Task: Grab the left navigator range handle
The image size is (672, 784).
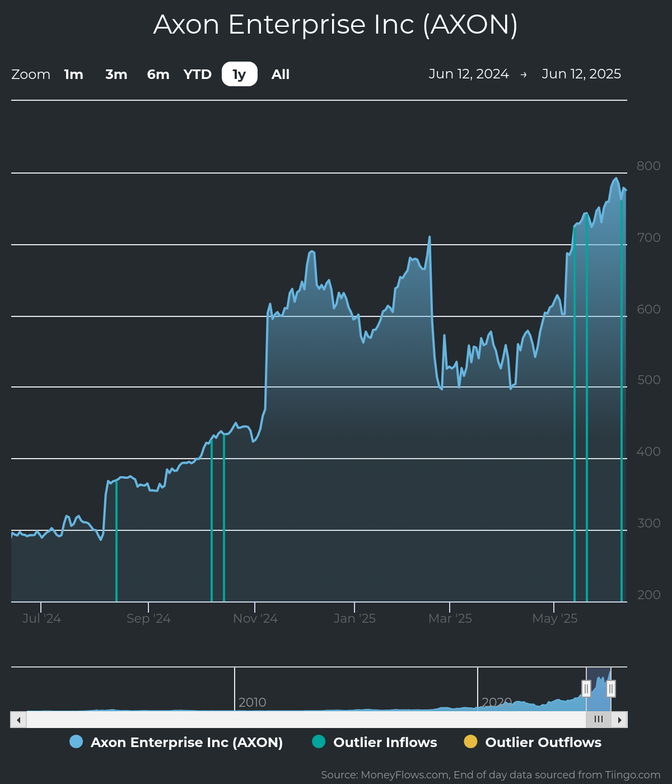Action: click(x=586, y=688)
